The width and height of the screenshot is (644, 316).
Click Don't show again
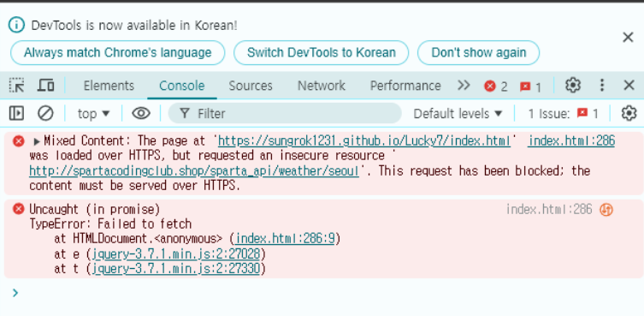tap(478, 53)
